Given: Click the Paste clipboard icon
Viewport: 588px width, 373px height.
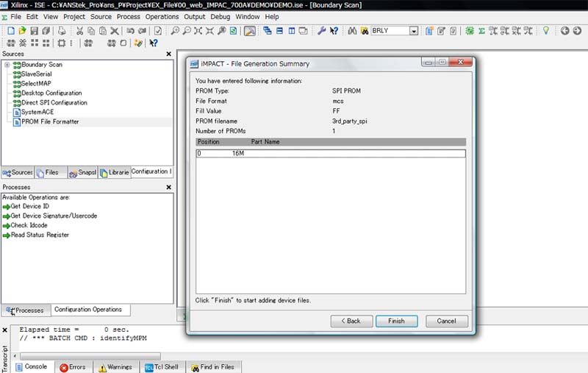Looking at the screenshot, I should [103, 31].
